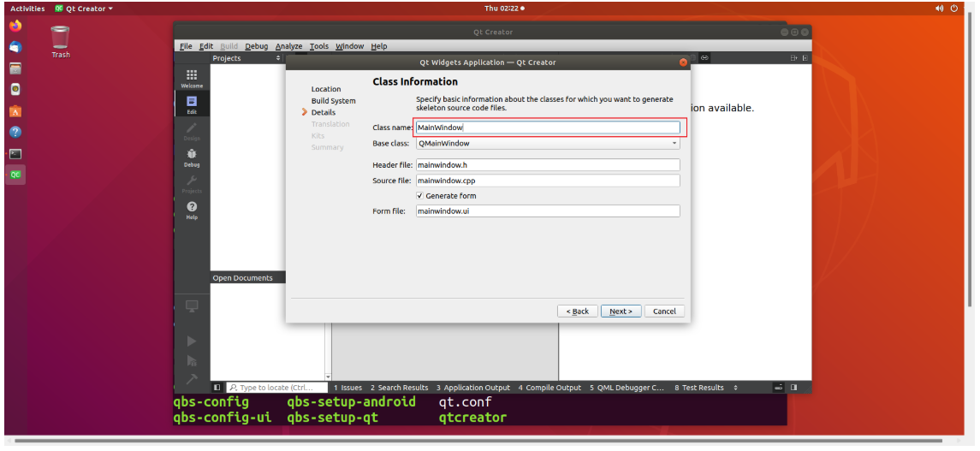Screen dimensions: 980x451
Task: Open the Help icon in the dock
Action: [15, 133]
